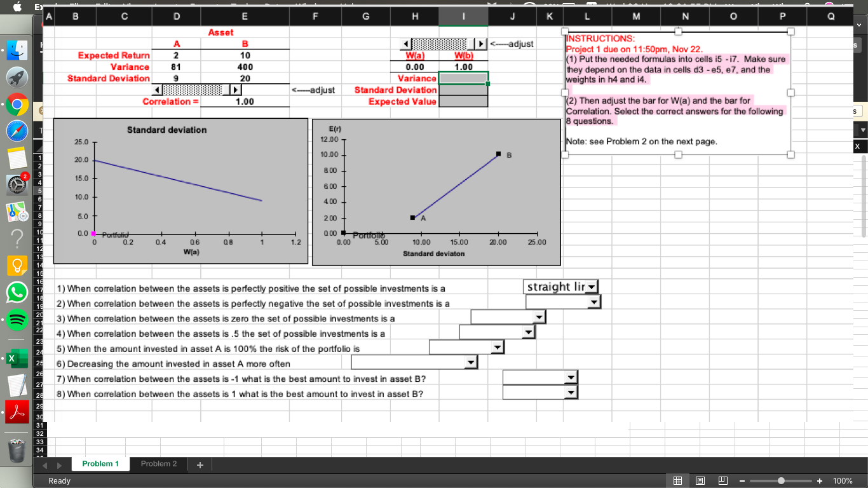Viewport: 868px width, 488px height.
Task: Zoom out with the minus icon
Action: [742, 481]
